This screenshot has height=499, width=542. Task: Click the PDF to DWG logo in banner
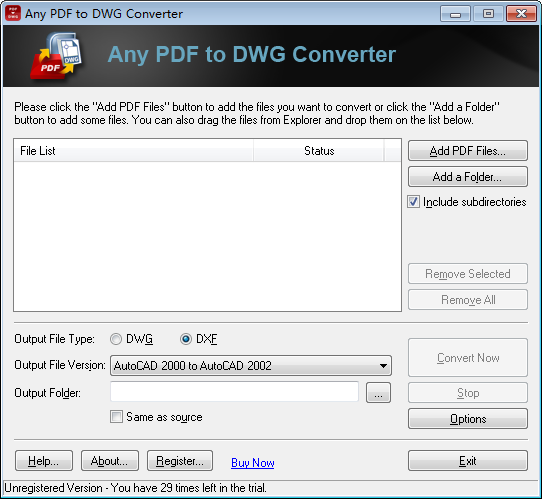tap(57, 55)
